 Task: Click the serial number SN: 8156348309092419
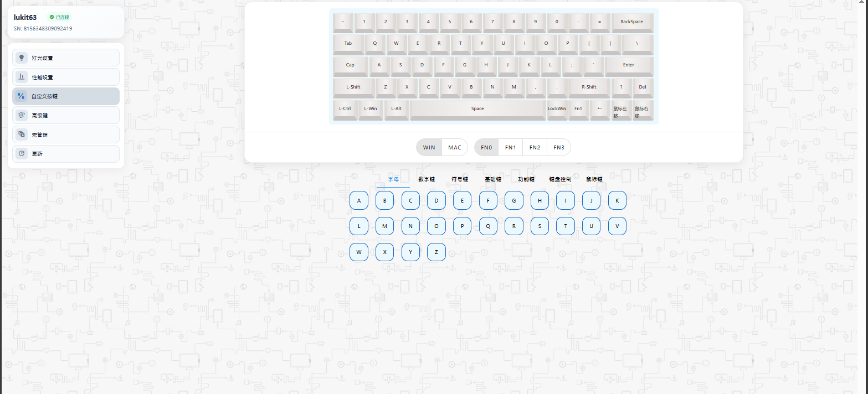43,28
